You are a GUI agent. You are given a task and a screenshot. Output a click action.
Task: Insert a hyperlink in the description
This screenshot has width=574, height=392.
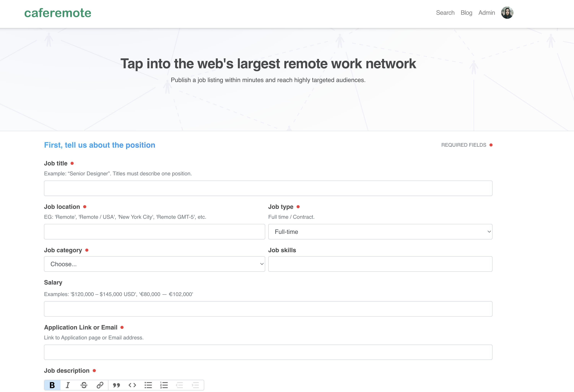click(x=100, y=385)
